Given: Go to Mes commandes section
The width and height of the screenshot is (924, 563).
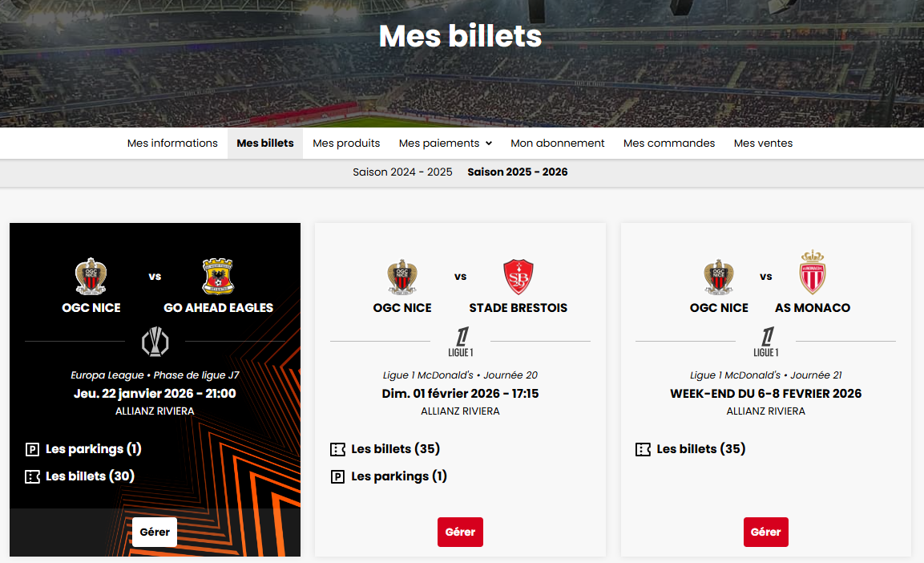Looking at the screenshot, I should point(669,144).
